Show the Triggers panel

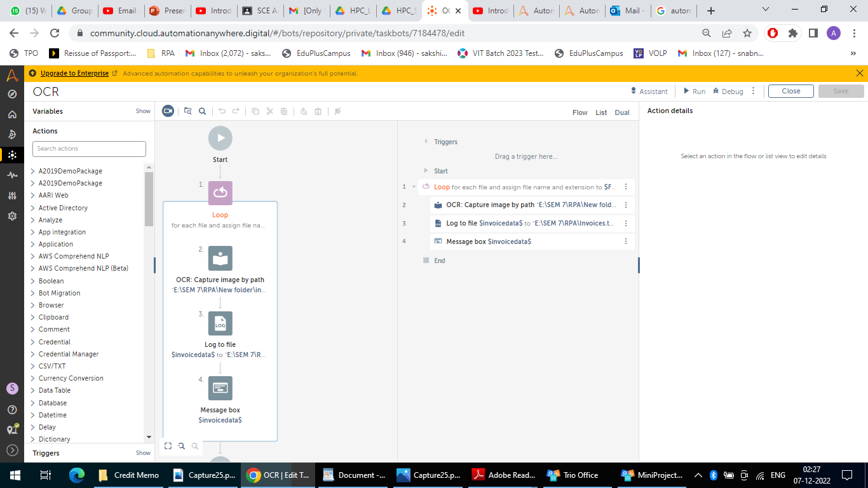(143, 453)
